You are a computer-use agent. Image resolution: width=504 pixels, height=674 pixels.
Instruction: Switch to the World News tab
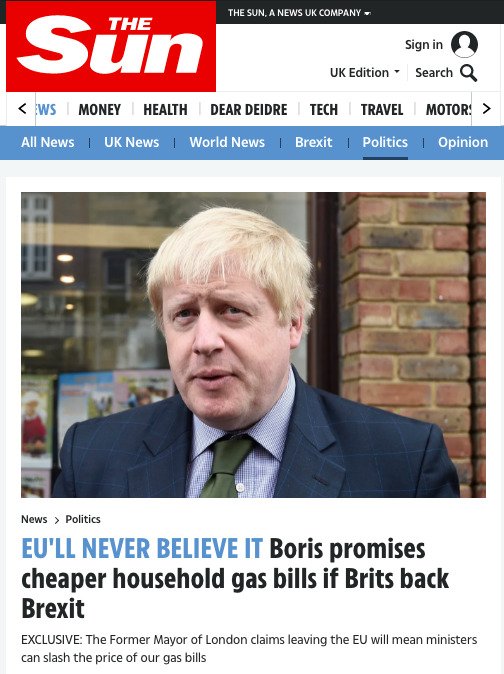click(227, 142)
